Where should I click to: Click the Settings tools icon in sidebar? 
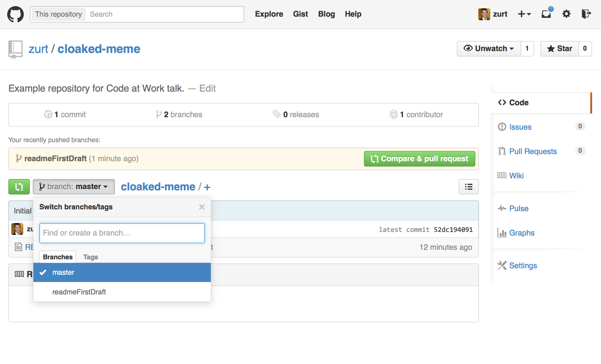point(502,265)
